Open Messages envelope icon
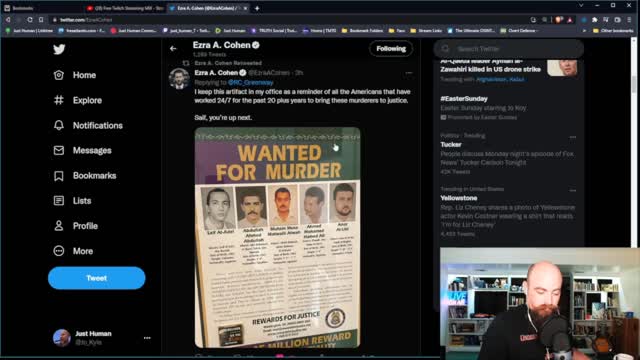Image resolution: width=640 pixels, height=360 pixels. click(59, 150)
